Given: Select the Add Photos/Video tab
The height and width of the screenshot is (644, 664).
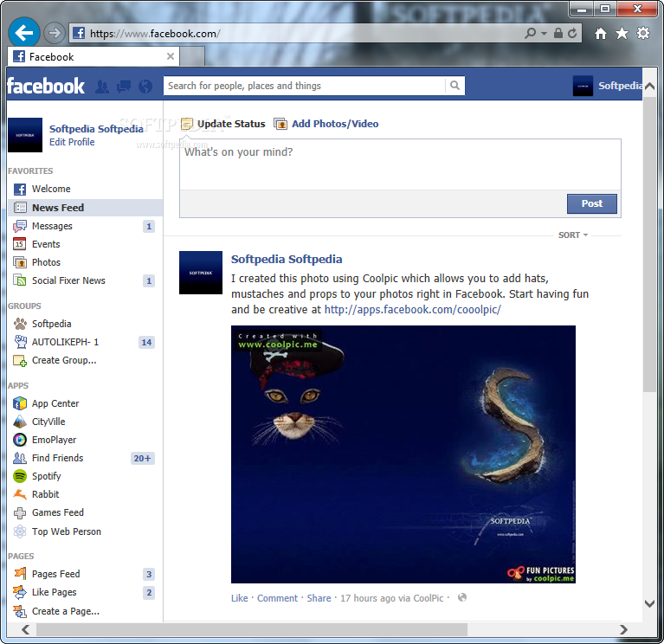Looking at the screenshot, I should tap(326, 124).
